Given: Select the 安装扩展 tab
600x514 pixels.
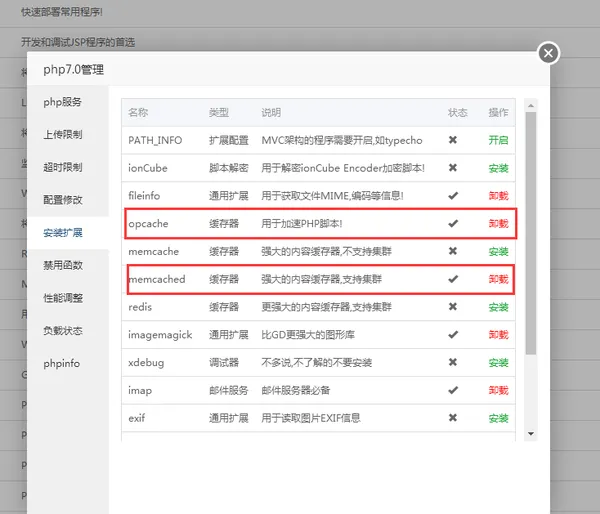Looking at the screenshot, I should pos(62,233).
